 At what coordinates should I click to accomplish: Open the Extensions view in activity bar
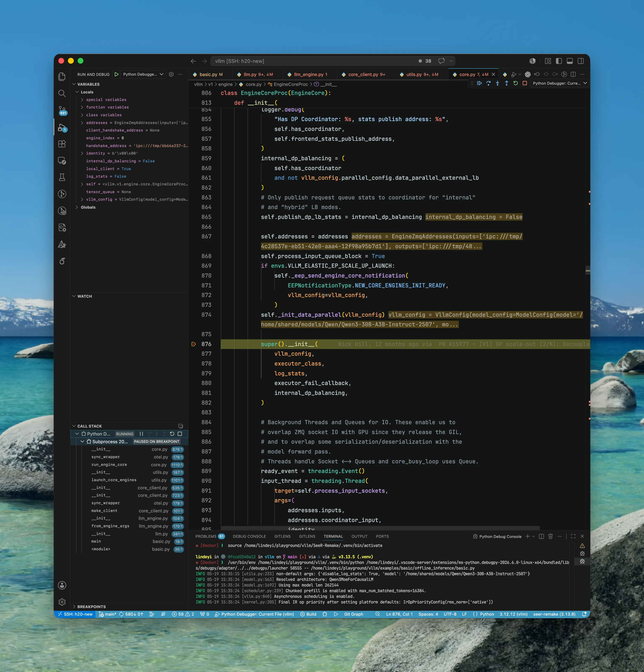point(62,144)
